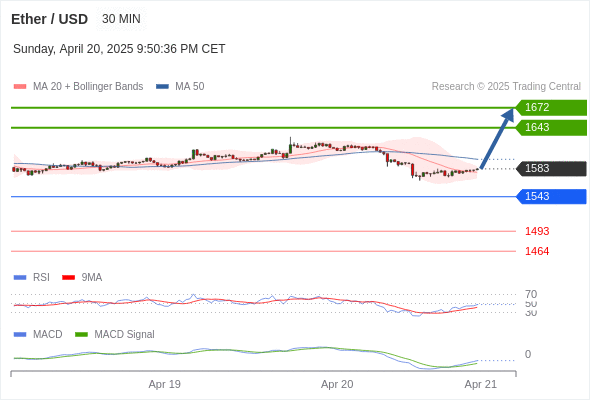Screen dimensions: 590x400
Task: Click the Apr 20 date axis marker
Action: coord(337,384)
